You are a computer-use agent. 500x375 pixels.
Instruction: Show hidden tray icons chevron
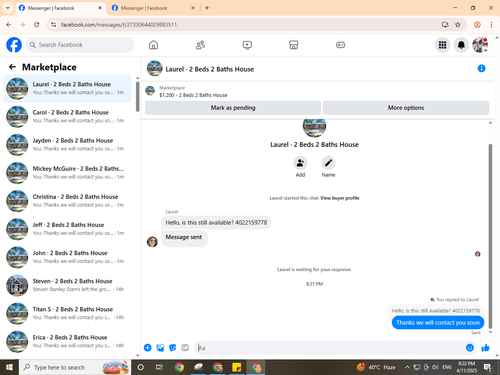click(x=407, y=367)
